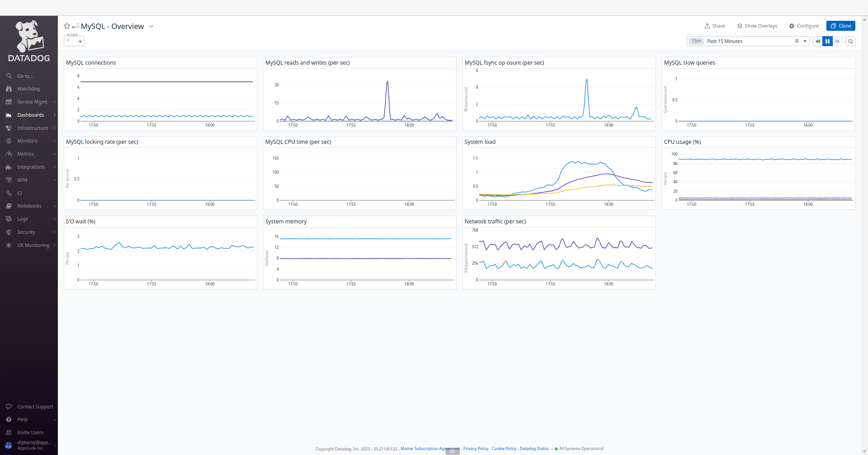Select the Infrastructure icon in sidebar

click(x=9, y=128)
